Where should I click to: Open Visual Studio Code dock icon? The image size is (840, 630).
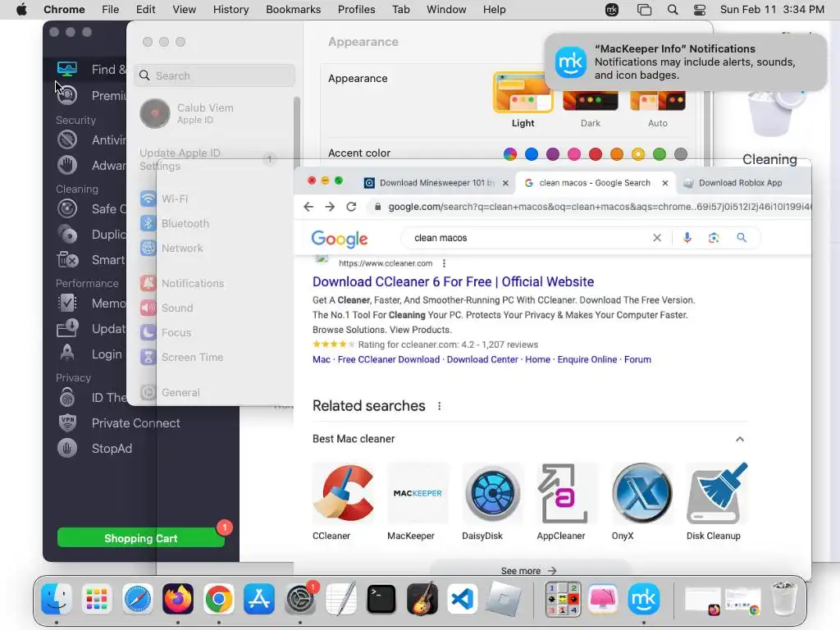[x=463, y=599]
